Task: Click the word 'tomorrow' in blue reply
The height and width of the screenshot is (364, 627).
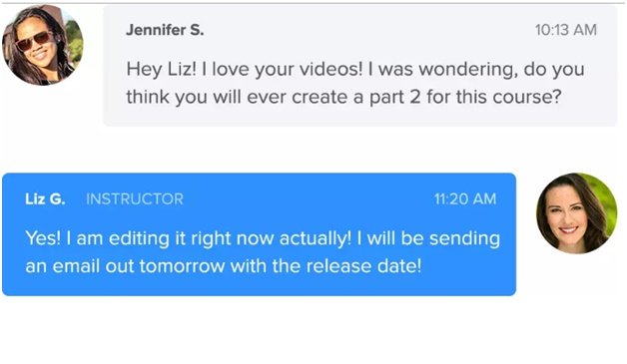Action: pos(182,266)
